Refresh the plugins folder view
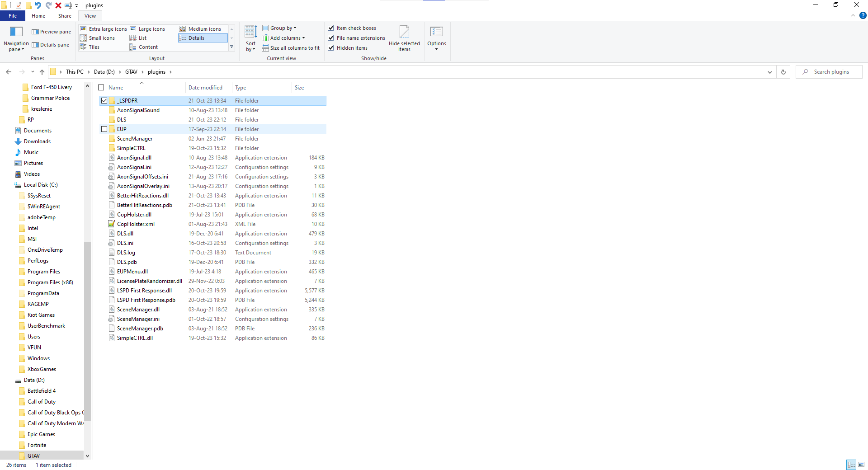 pyautogui.click(x=783, y=72)
